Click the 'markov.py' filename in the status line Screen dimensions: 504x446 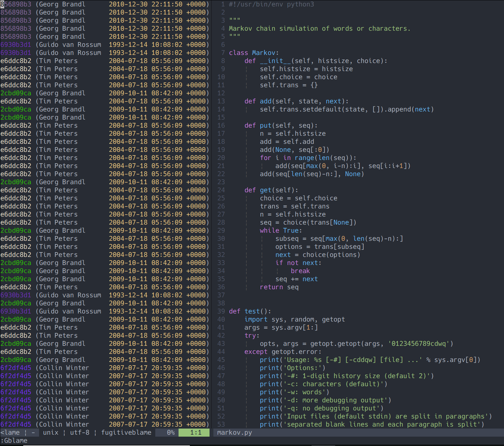pos(234,432)
